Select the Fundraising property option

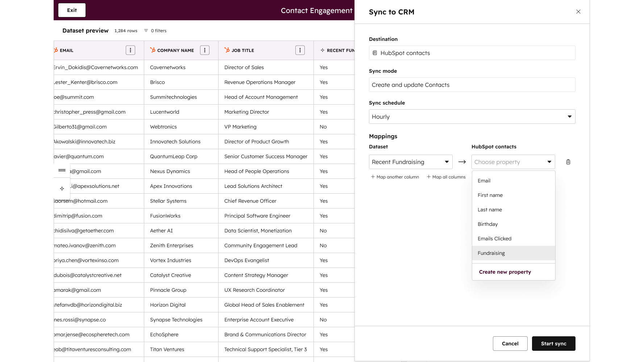491,253
